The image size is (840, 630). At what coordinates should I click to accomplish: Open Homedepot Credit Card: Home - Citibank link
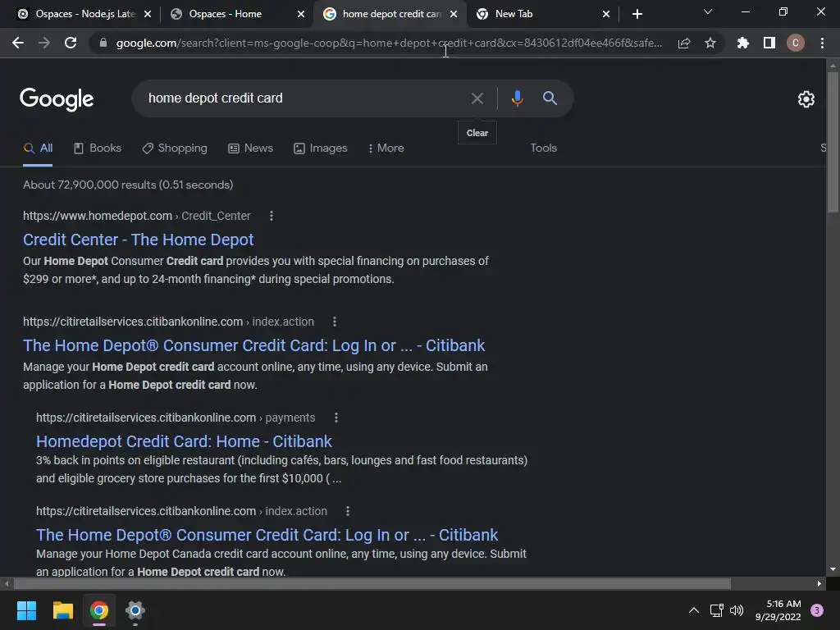point(184,441)
